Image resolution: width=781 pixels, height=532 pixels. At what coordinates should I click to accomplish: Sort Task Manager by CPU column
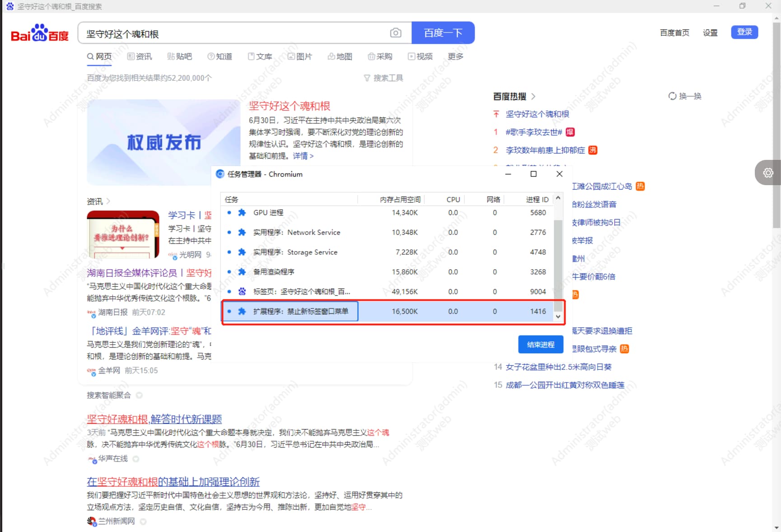[x=453, y=200]
